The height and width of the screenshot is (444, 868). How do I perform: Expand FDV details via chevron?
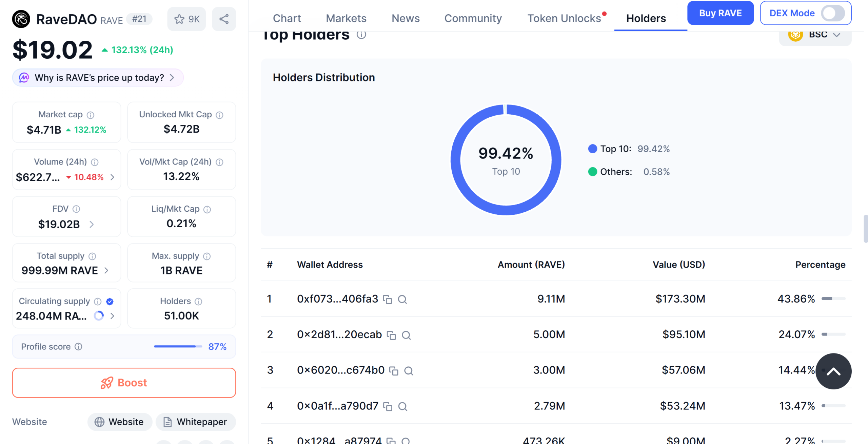point(92,224)
